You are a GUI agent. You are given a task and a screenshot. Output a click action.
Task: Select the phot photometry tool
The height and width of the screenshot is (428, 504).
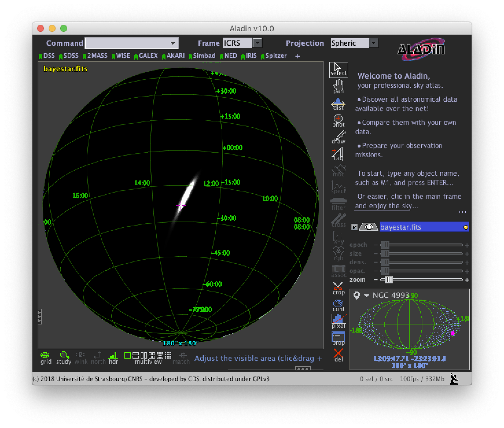338,121
